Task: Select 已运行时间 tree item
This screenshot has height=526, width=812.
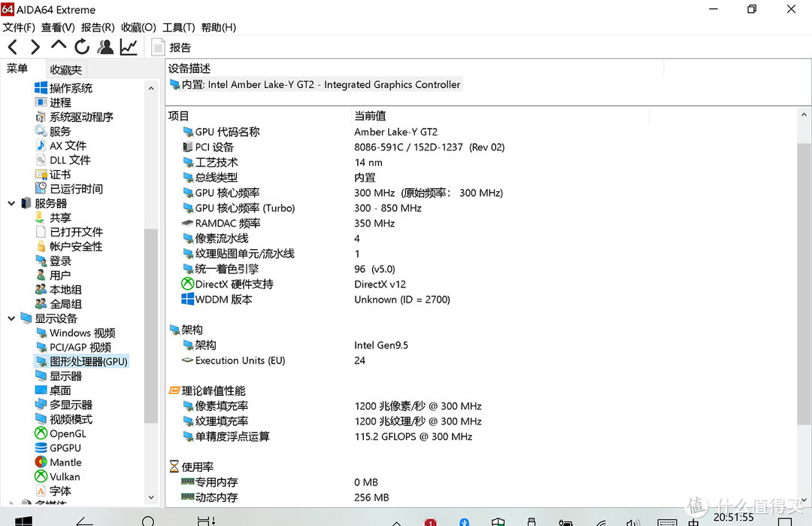Action: click(x=68, y=189)
